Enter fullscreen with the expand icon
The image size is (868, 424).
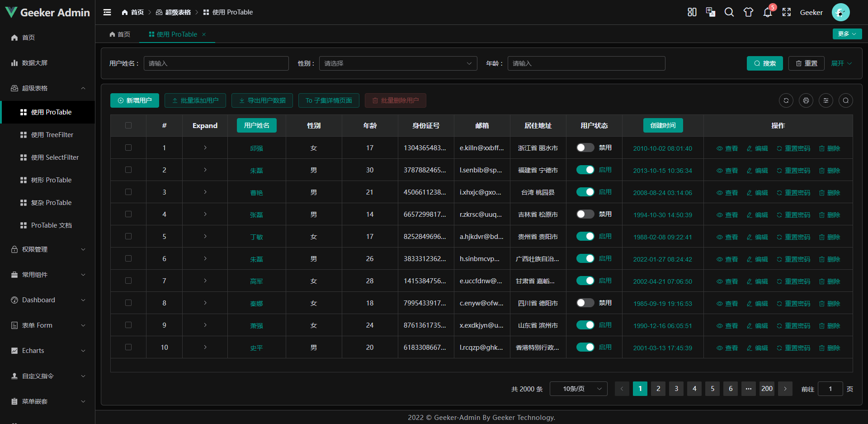pyautogui.click(x=787, y=12)
